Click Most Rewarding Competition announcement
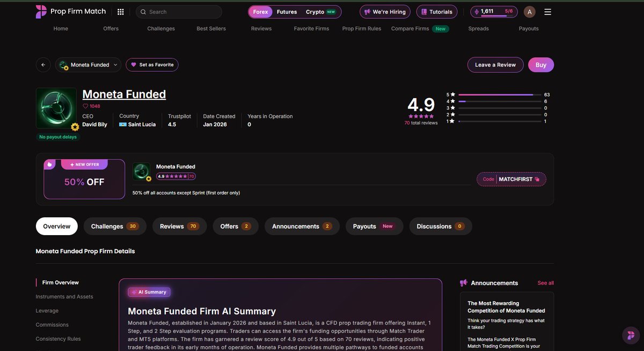 pos(506,307)
